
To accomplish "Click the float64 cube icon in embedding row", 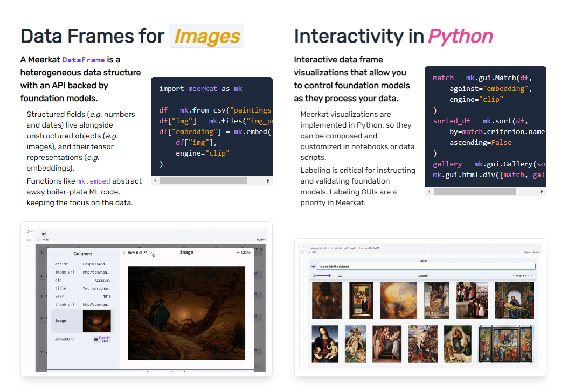I will 95,339.
